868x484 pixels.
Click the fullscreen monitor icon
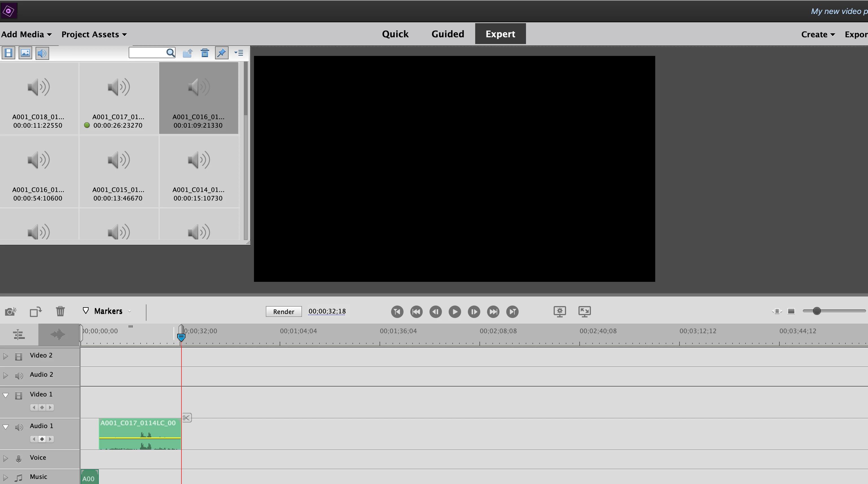tap(584, 311)
